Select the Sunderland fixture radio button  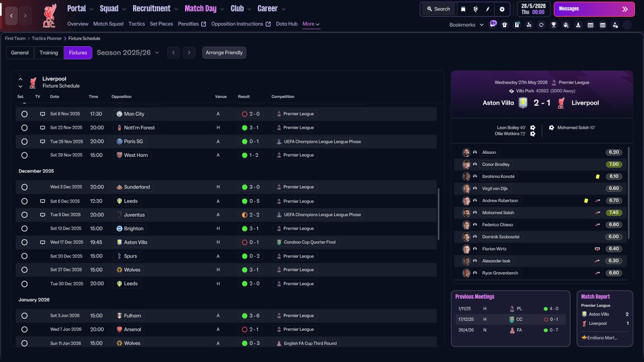pos(24,187)
